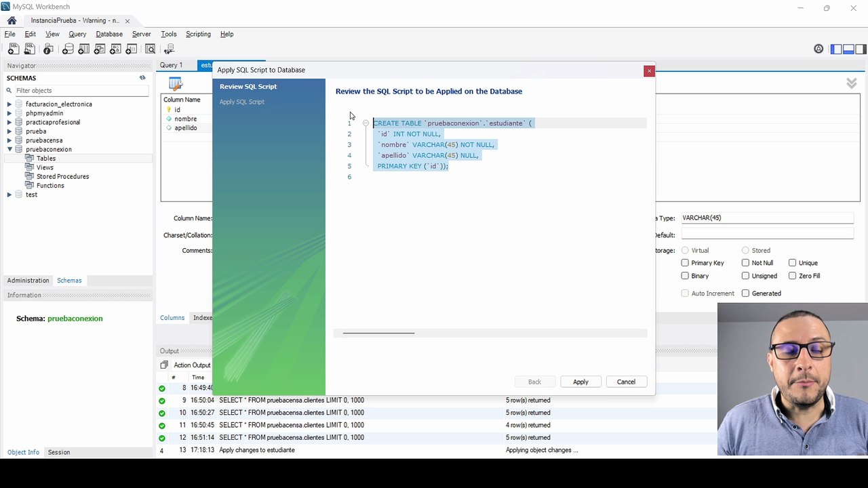Create new schema toolbar icon
The width and height of the screenshot is (868, 488).
[x=68, y=49]
